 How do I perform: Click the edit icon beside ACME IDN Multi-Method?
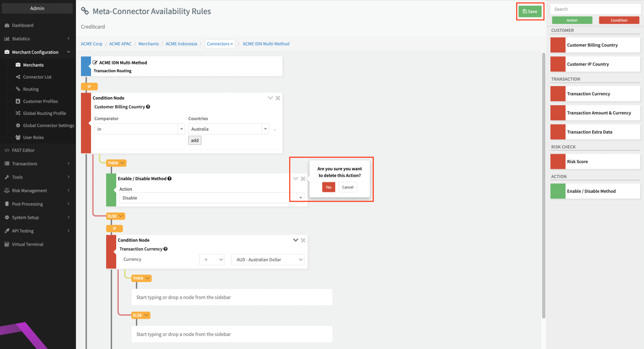click(95, 63)
